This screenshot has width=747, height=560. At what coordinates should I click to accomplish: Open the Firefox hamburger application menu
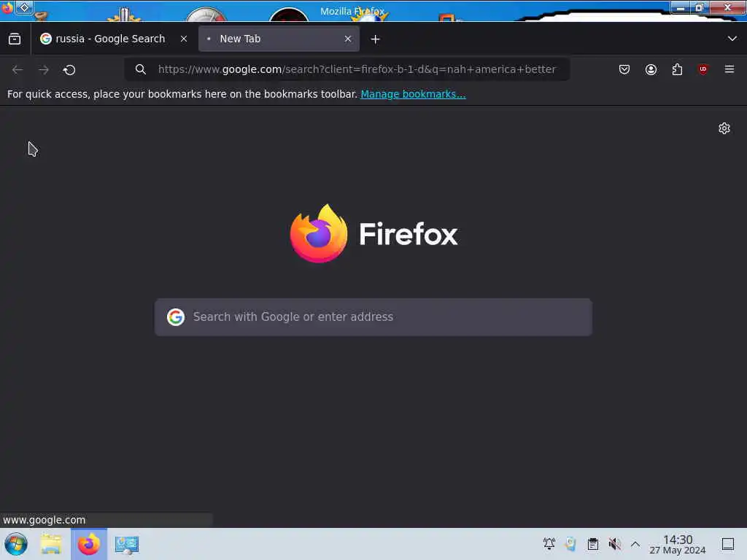(x=729, y=69)
